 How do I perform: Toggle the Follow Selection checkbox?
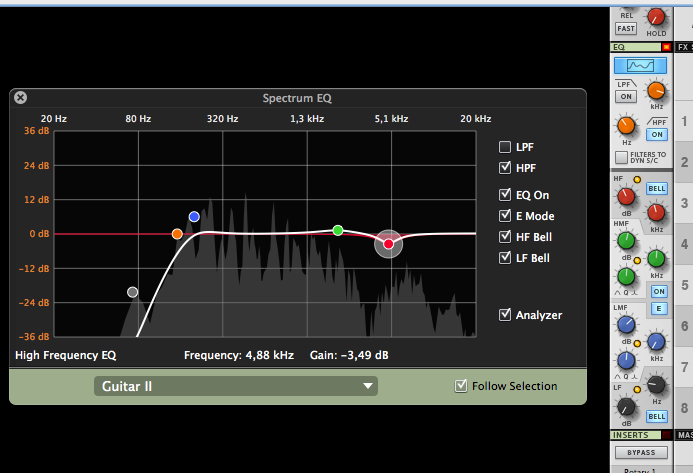click(461, 386)
